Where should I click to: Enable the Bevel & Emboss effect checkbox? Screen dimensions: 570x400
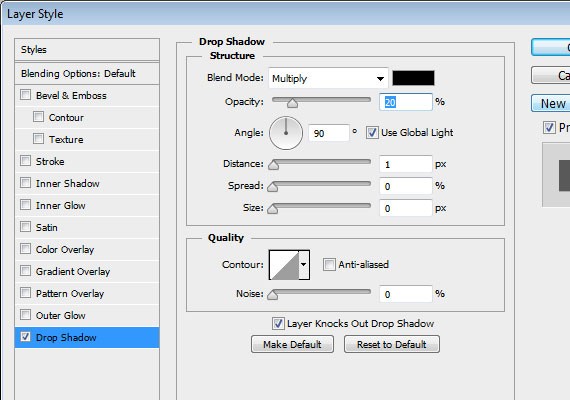click(25, 95)
